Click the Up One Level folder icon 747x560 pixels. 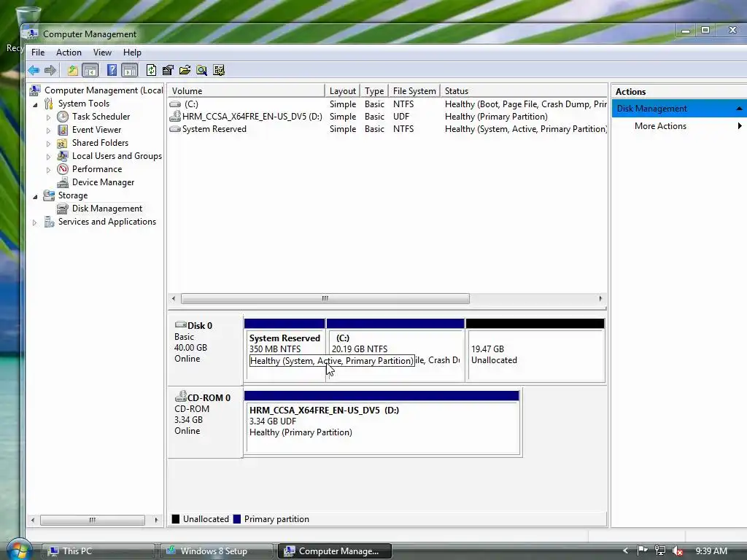[x=72, y=71]
